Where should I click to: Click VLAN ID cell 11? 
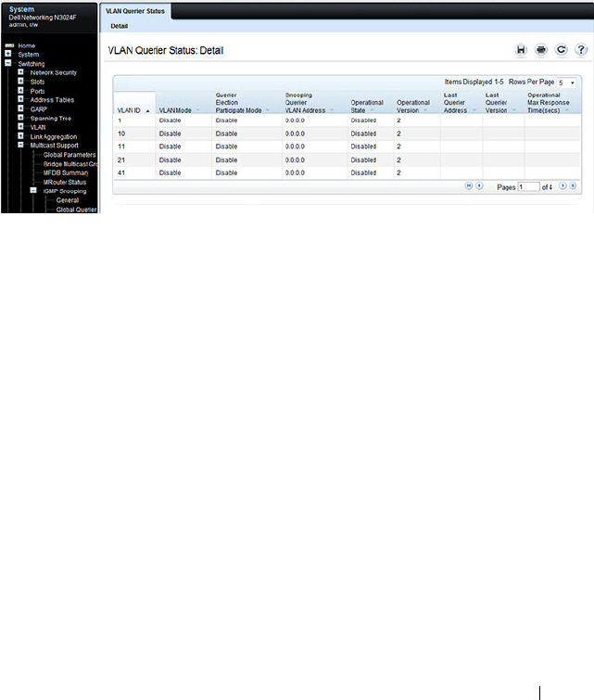coord(121,146)
